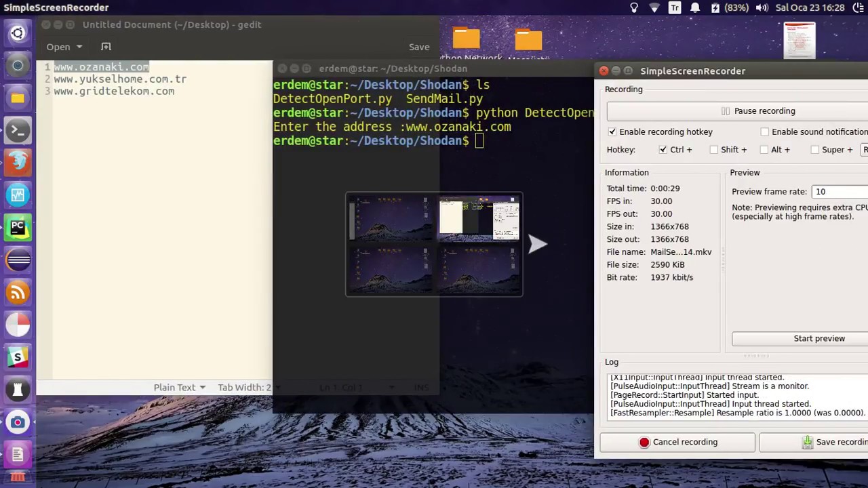Check the Shift + hotkey modifier
868x488 pixels.
tap(713, 149)
